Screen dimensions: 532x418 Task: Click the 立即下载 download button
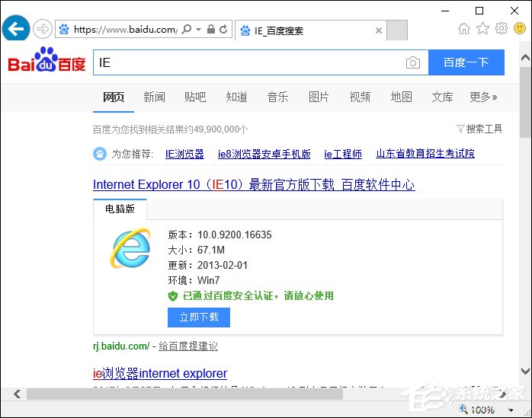[x=198, y=317]
